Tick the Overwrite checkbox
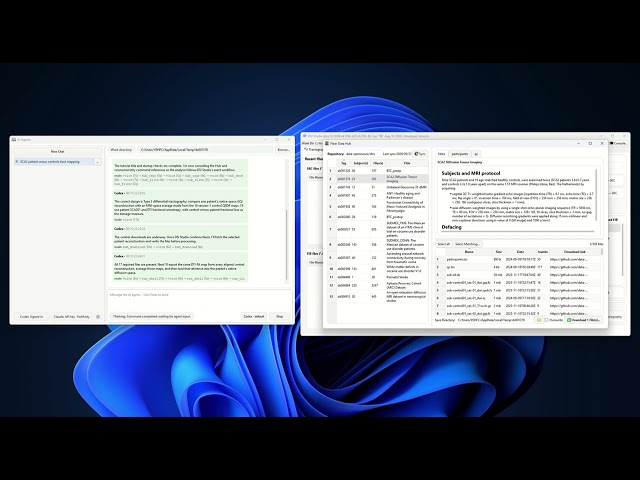This screenshot has width=640, height=480. point(546,320)
